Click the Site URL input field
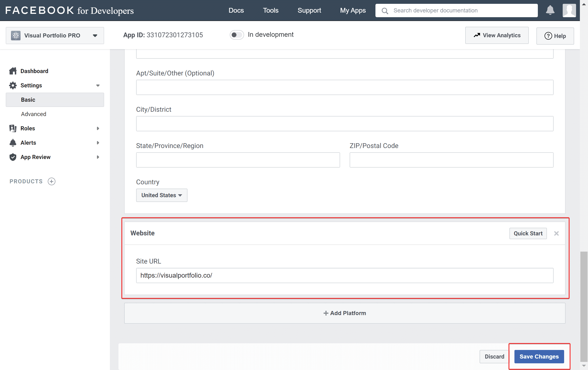588x370 pixels. [x=345, y=275]
